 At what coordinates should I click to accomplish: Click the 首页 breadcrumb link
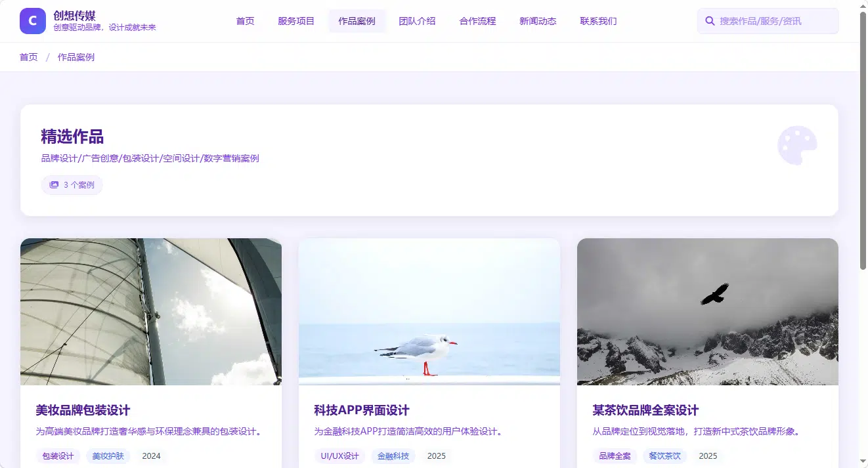(29, 57)
